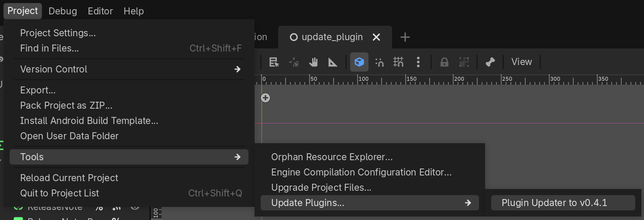Screen dimensions: 644x220
Task: Activate the pan hand tool
Action: click(313, 62)
